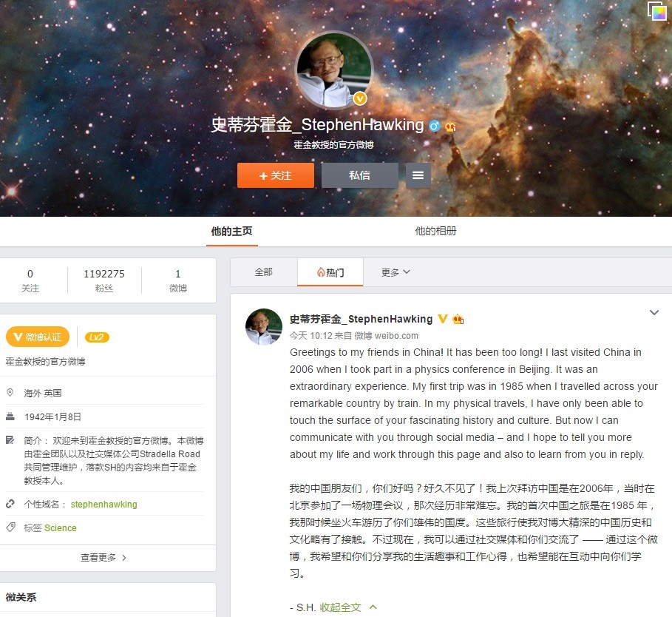Viewport: 672px width, 617px height.
Task: Send a private message via 私信
Action: tap(359, 175)
